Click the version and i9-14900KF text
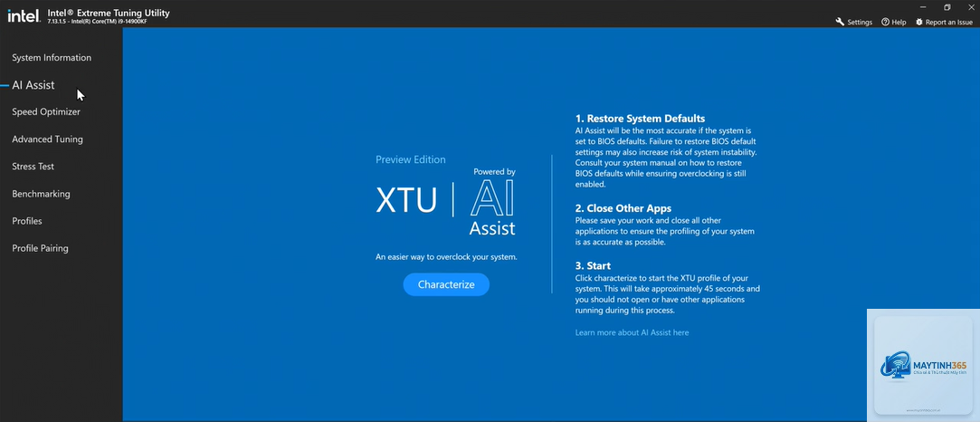Image resolution: width=980 pixels, height=422 pixels. [x=96, y=21]
